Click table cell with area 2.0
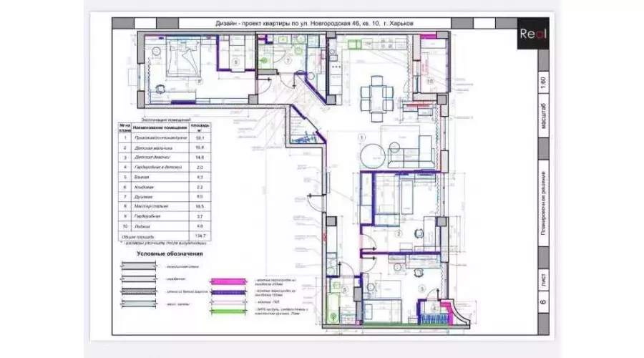This screenshot has height=358, width=644. tap(200, 168)
